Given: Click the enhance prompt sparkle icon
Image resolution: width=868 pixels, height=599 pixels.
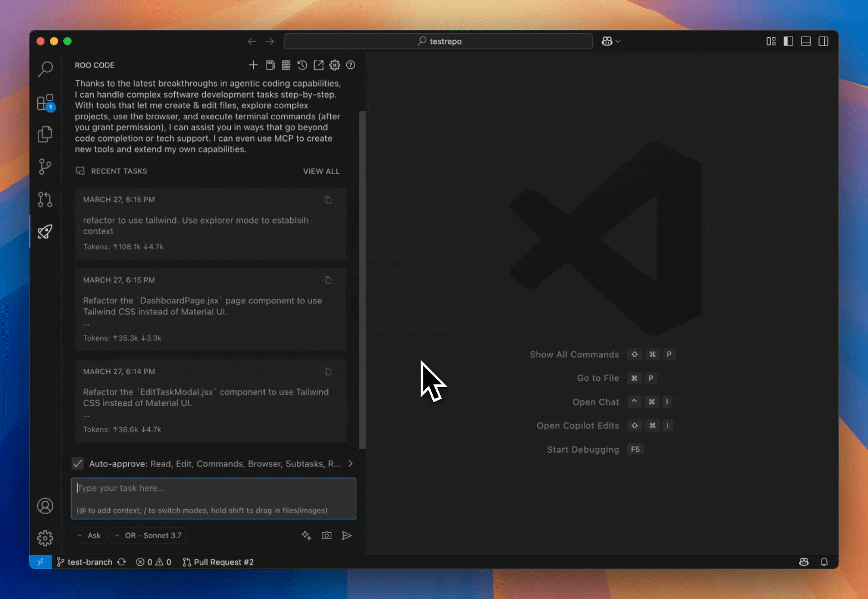Looking at the screenshot, I should click(x=306, y=535).
